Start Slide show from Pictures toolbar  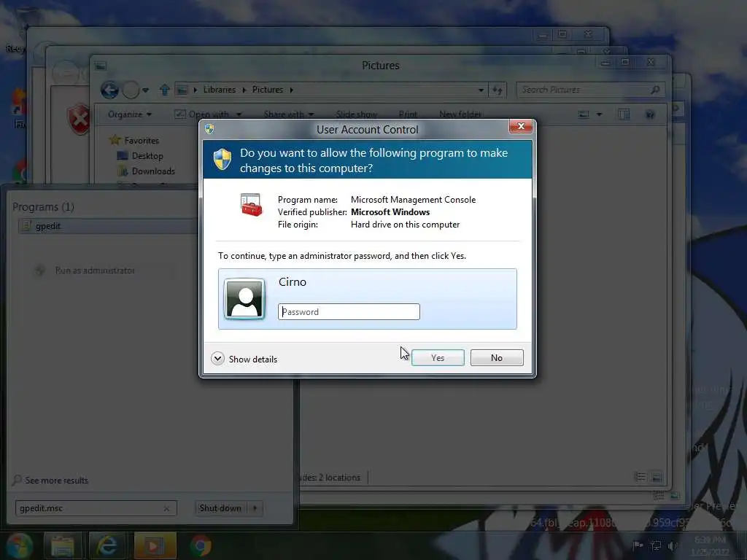[356, 114]
